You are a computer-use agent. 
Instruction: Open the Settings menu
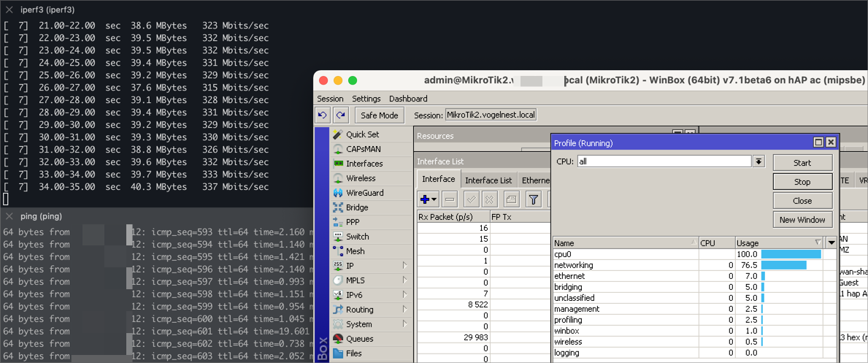[x=366, y=99]
